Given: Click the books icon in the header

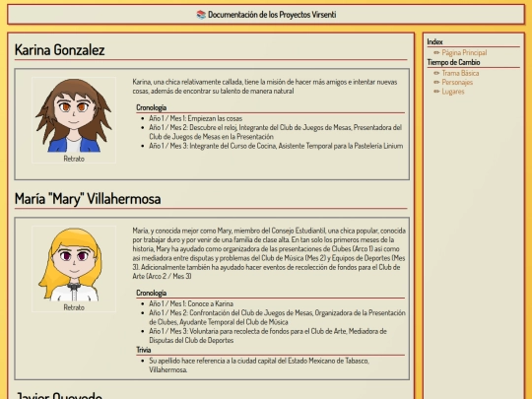Looking at the screenshot, I should tap(201, 15).
